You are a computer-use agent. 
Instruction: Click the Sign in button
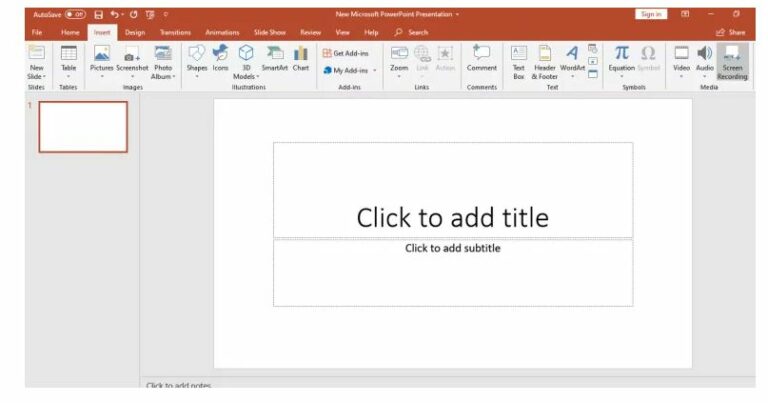[x=650, y=14]
